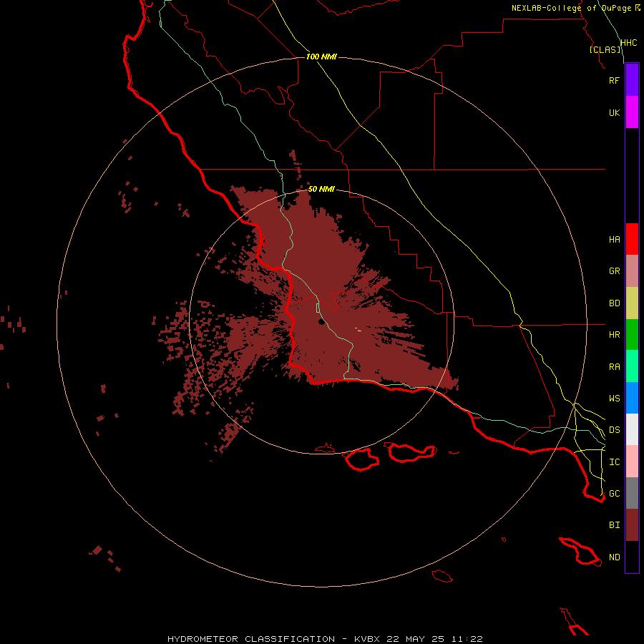This screenshot has height=644, width=644.
Task: Click the WS legend label
Action: (614, 398)
